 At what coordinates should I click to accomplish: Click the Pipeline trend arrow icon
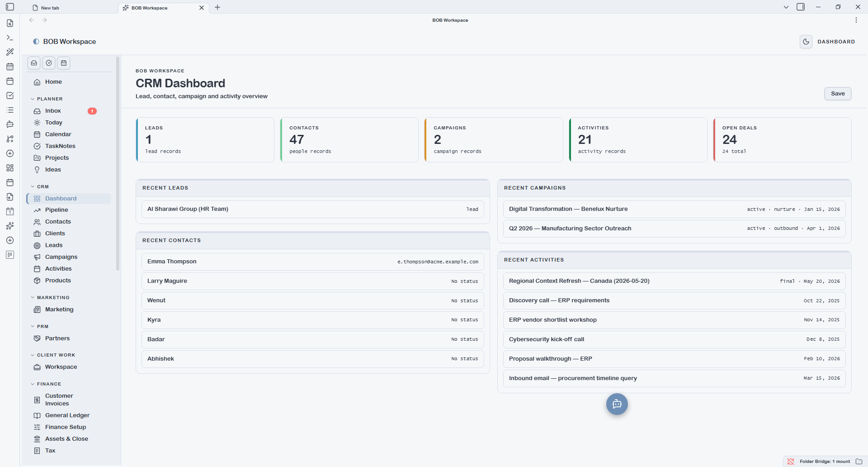tap(37, 210)
